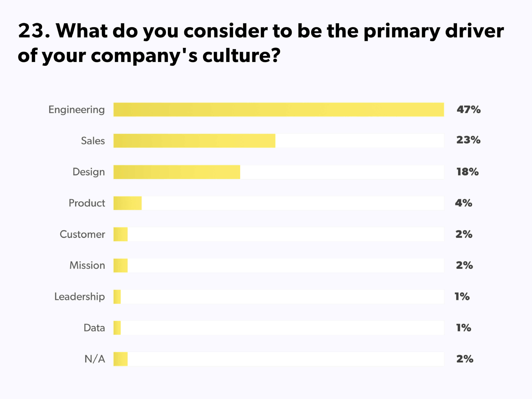Select the Product category label
532x399 pixels.
coord(87,203)
